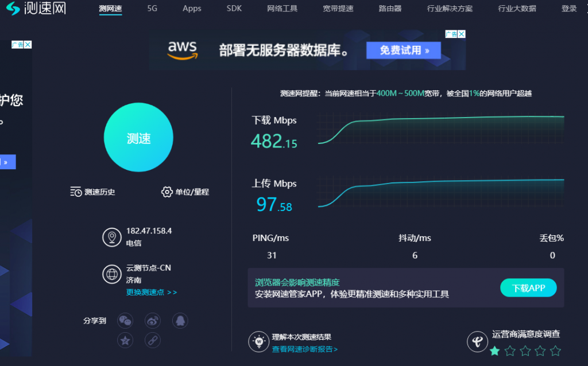Open the 网络工具 menu
Screen dimensions: 588x366
click(283, 9)
